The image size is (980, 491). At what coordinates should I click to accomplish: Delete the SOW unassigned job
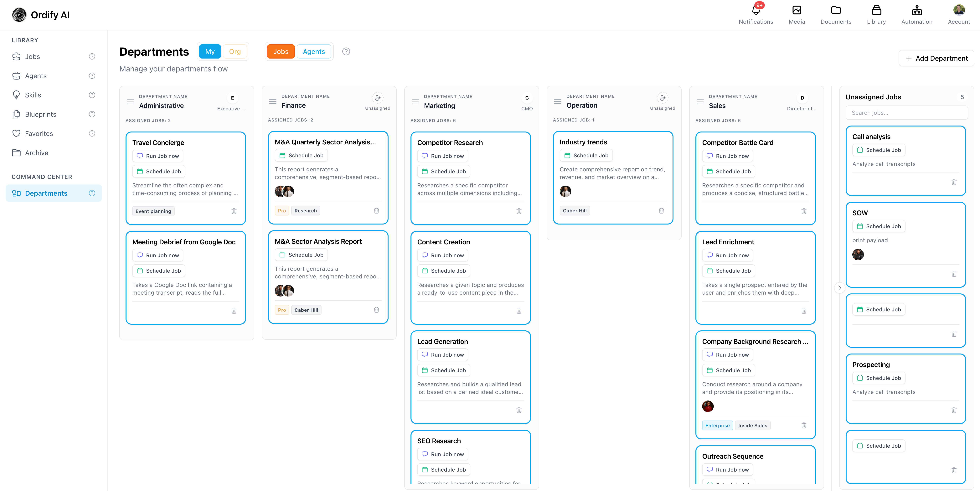click(x=954, y=274)
